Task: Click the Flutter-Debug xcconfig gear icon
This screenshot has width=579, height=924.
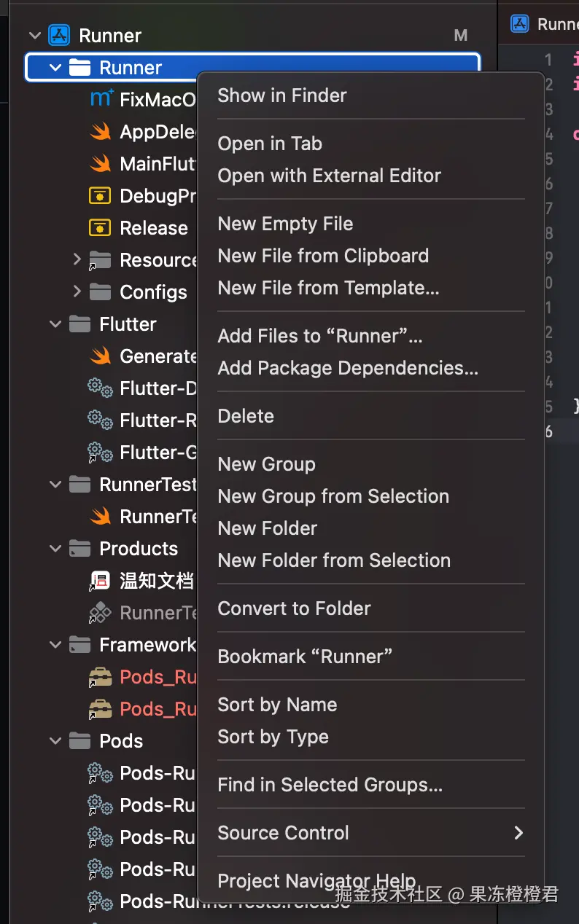Action: coord(100,388)
